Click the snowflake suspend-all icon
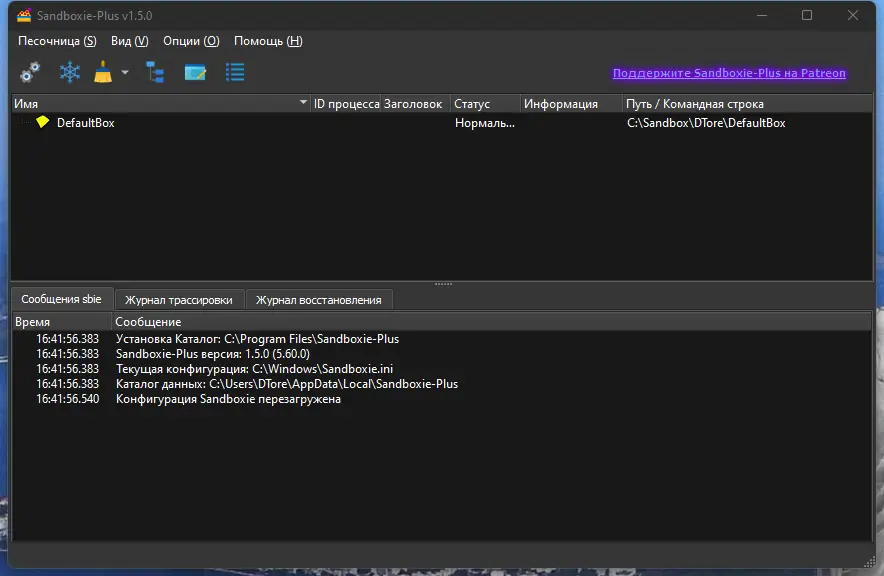884x576 pixels. 70,72
